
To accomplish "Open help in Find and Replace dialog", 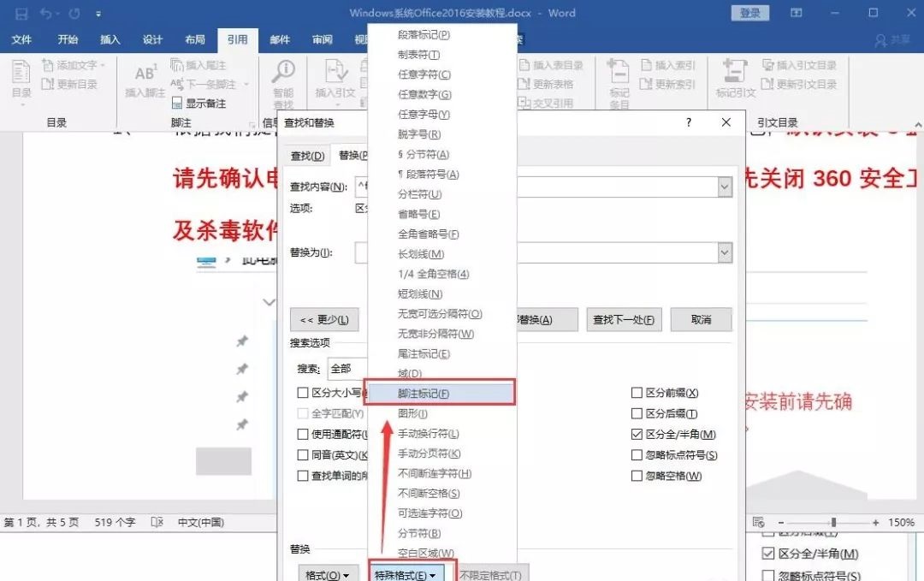I will coord(688,122).
